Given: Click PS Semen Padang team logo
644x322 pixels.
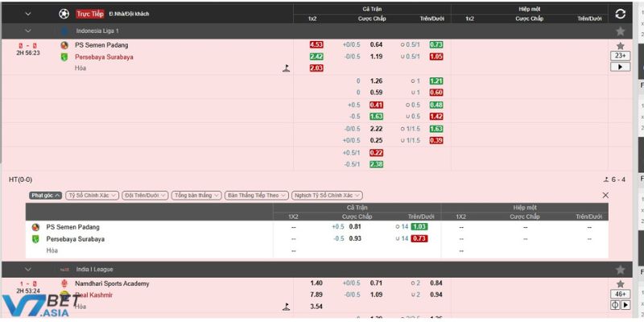Looking at the screenshot, I should [64, 45].
